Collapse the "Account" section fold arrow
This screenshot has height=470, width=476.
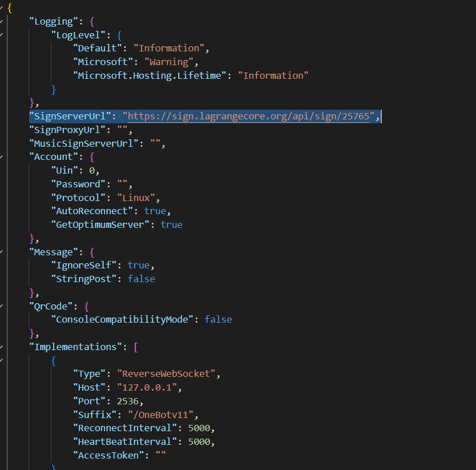point(2,157)
